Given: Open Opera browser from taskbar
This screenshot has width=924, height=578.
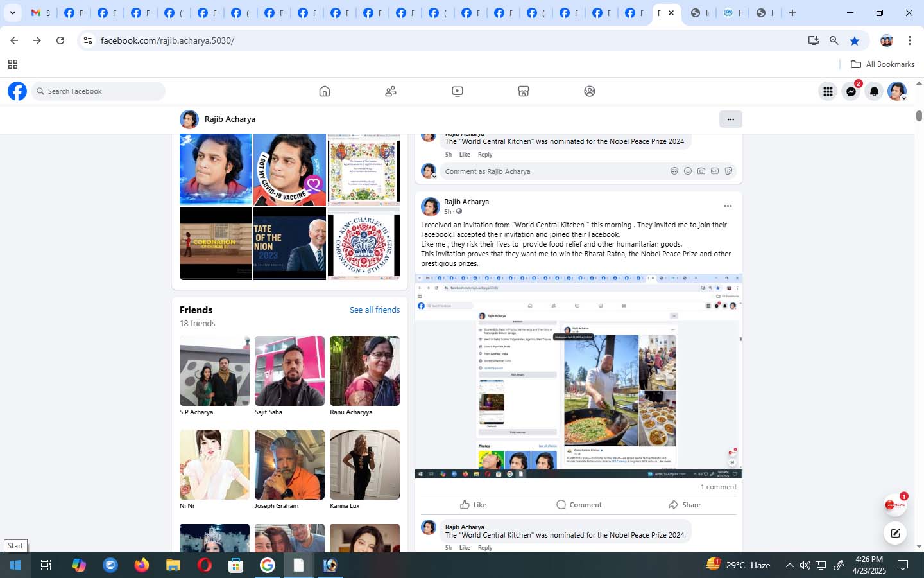Looking at the screenshot, I should click(x=204, y=565).
